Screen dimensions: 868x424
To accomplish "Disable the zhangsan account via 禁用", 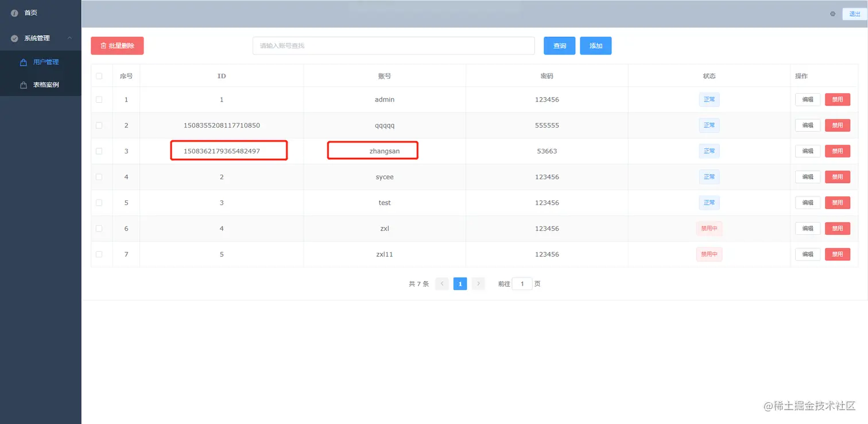I will [x=838, y=151].
